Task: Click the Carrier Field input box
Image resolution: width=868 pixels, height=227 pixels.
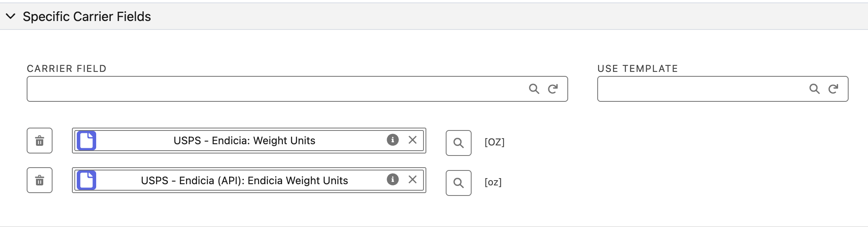Action: pyautogui.click(x=275, y=89)
